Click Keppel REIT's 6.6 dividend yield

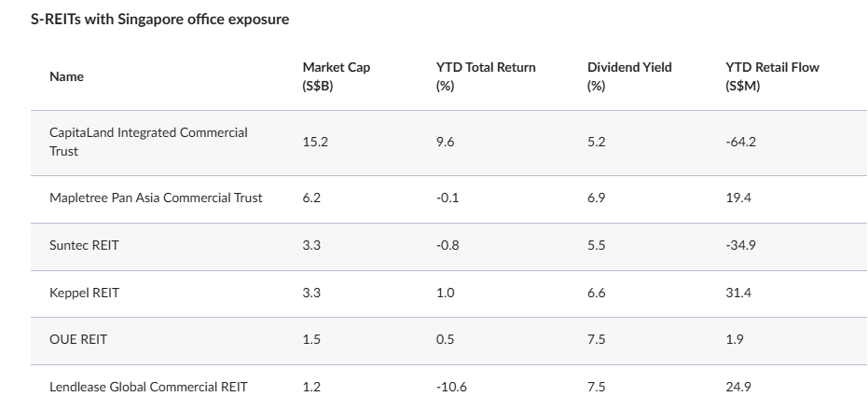click(x=597, y=293)
